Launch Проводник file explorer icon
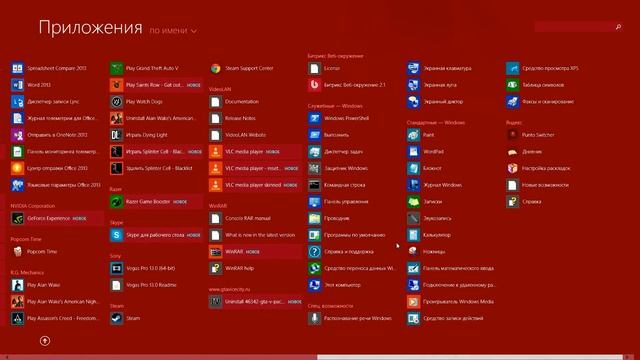Image resolution: width=640 pixels, height=360 pixels. [x=315, y=218]
